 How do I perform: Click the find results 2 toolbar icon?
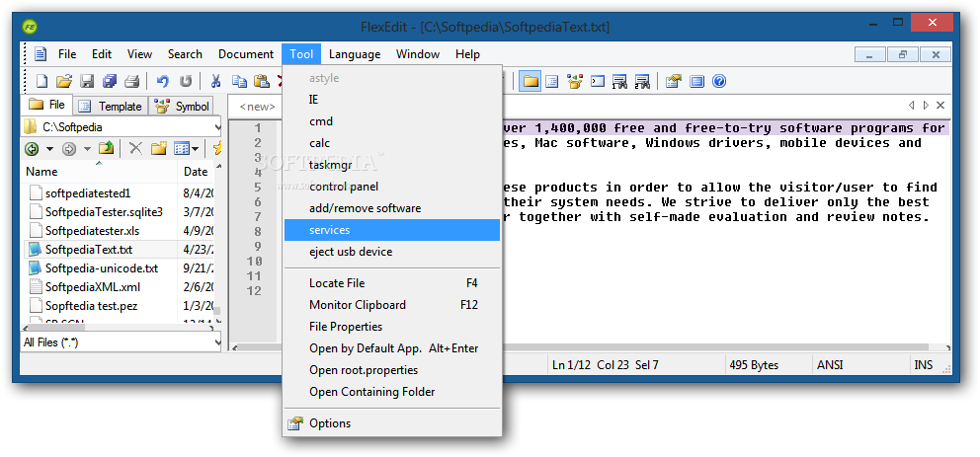pyautogui.click(x=642, y=81)
